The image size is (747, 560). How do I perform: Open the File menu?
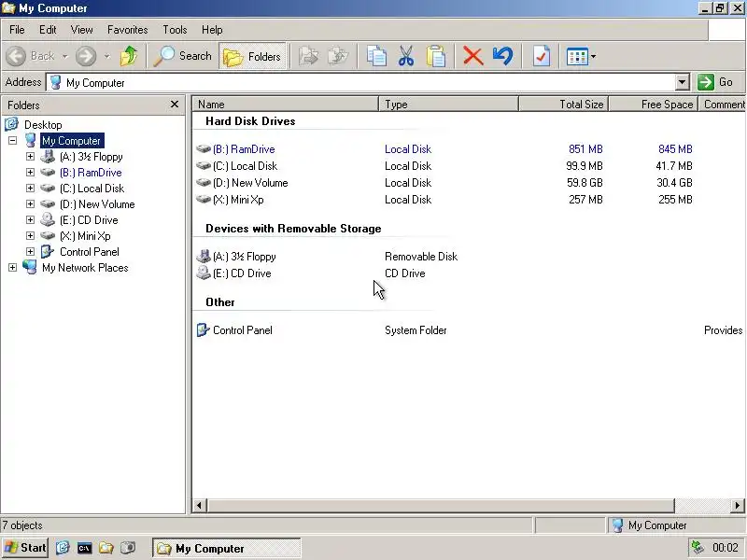pyautogui.click(x=17, y=30)
